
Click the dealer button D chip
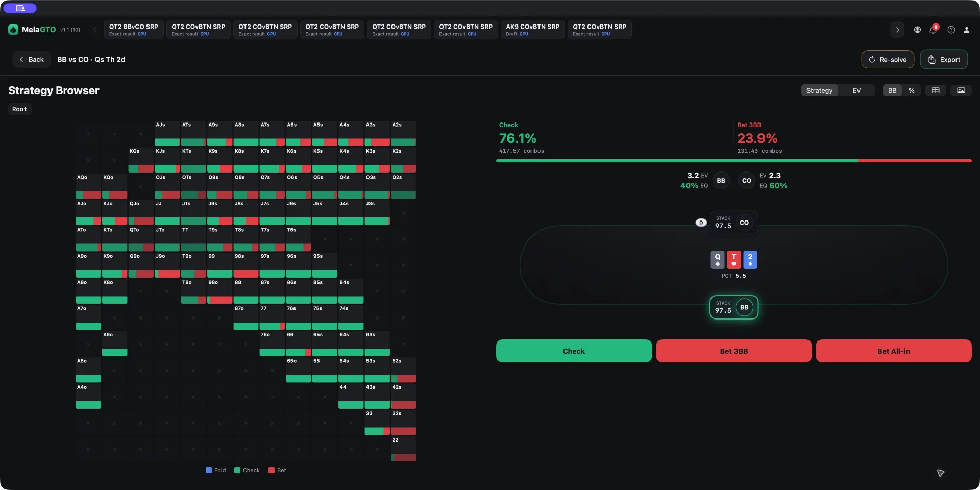[701, 223]
